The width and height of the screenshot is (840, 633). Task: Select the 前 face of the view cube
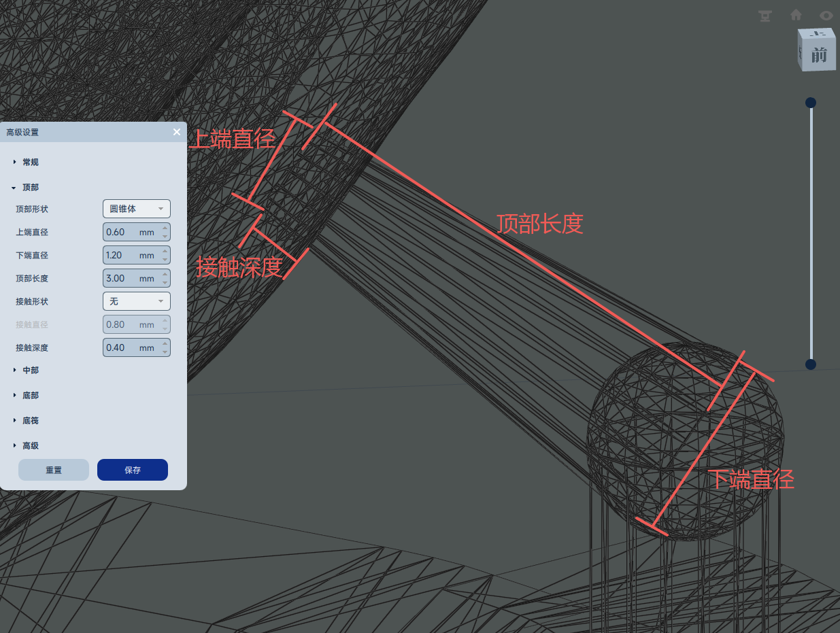tap(820, 54)
